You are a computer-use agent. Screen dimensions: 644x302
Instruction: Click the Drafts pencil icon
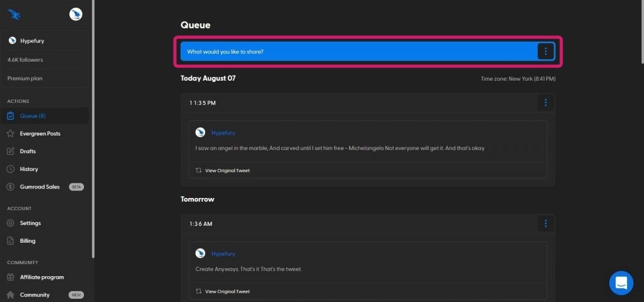(x=11, y=151)
